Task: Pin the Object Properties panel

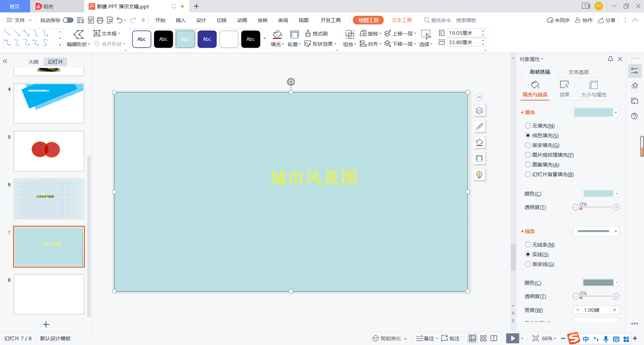Action: coord(610,59)
